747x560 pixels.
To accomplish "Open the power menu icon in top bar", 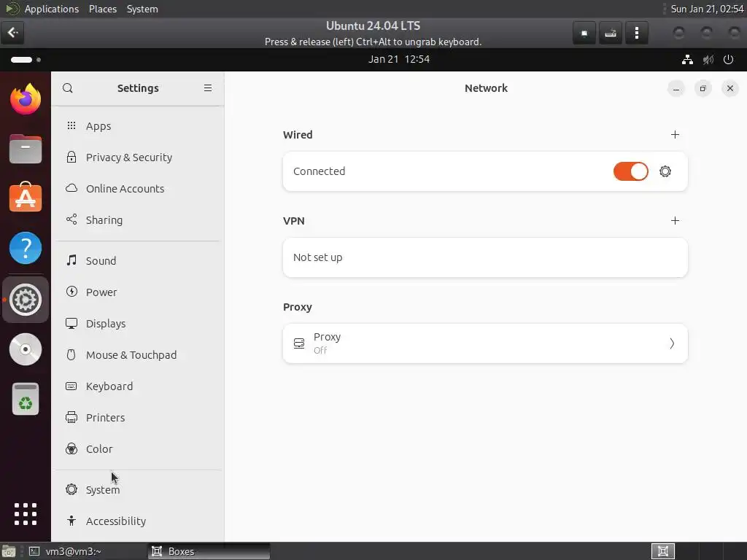I will (x=728, y=60).
